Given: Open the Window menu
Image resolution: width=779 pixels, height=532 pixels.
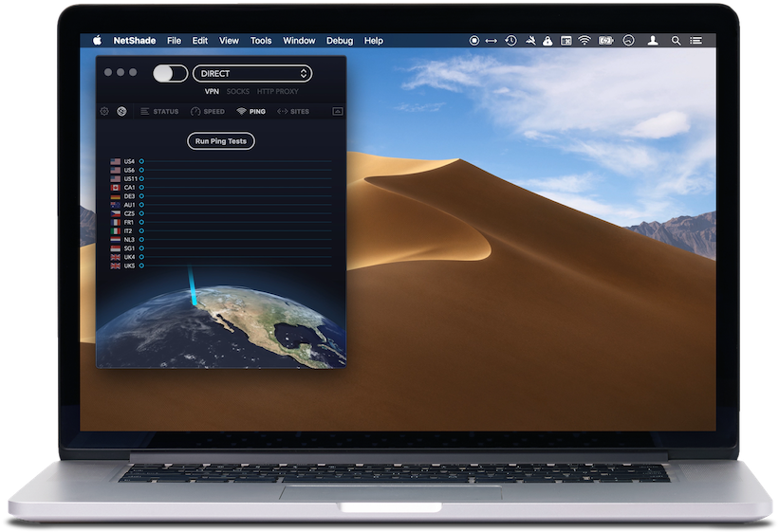Looking at the screenshot, I should [299, 41].
